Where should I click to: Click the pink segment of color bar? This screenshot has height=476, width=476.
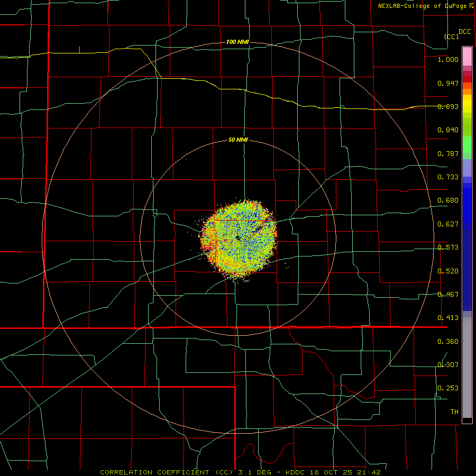[x=467, y=57]
